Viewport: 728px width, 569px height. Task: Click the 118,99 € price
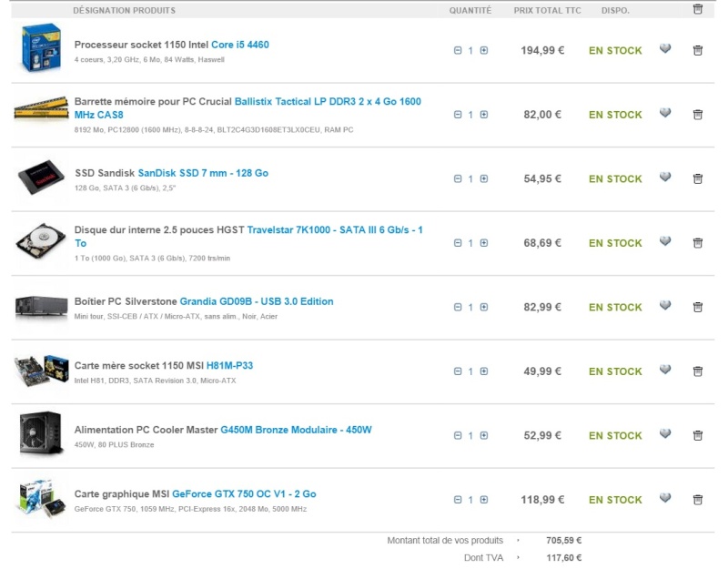(x=542, y=499)
